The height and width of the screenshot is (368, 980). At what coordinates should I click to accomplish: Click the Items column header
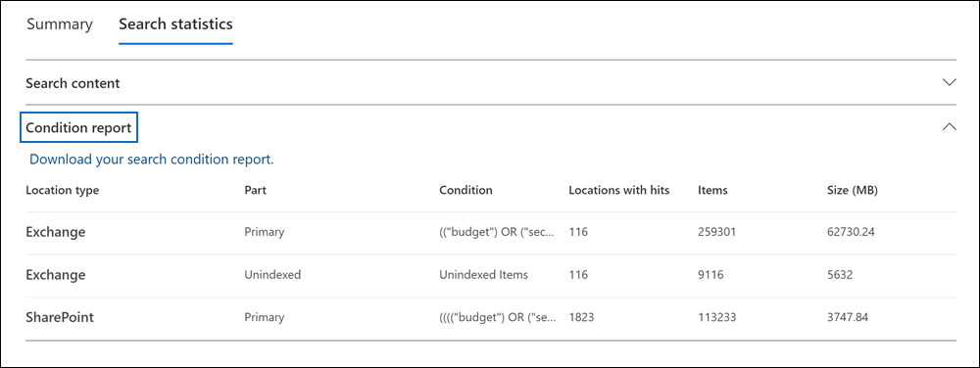coord(712,190)
